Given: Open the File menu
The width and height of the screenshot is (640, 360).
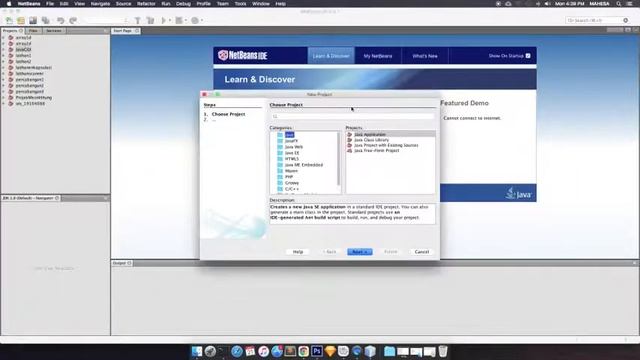Looking at the screenshot, I should 50,4.
